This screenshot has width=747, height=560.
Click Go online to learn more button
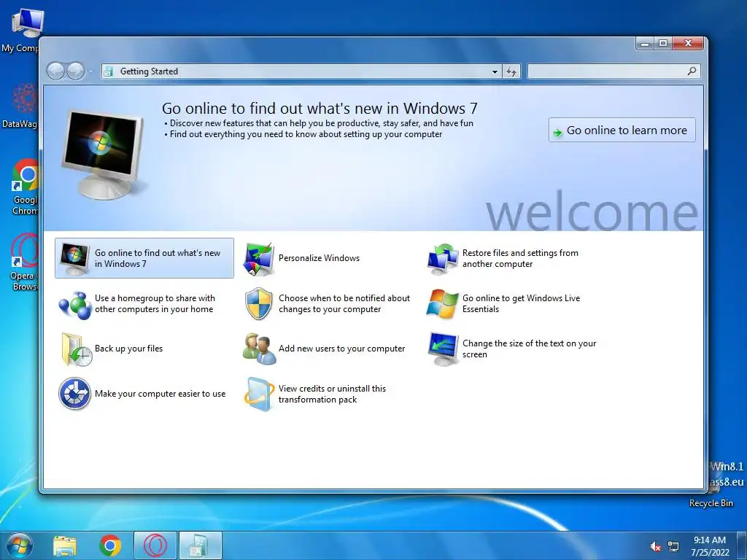[x=622, y=130]
